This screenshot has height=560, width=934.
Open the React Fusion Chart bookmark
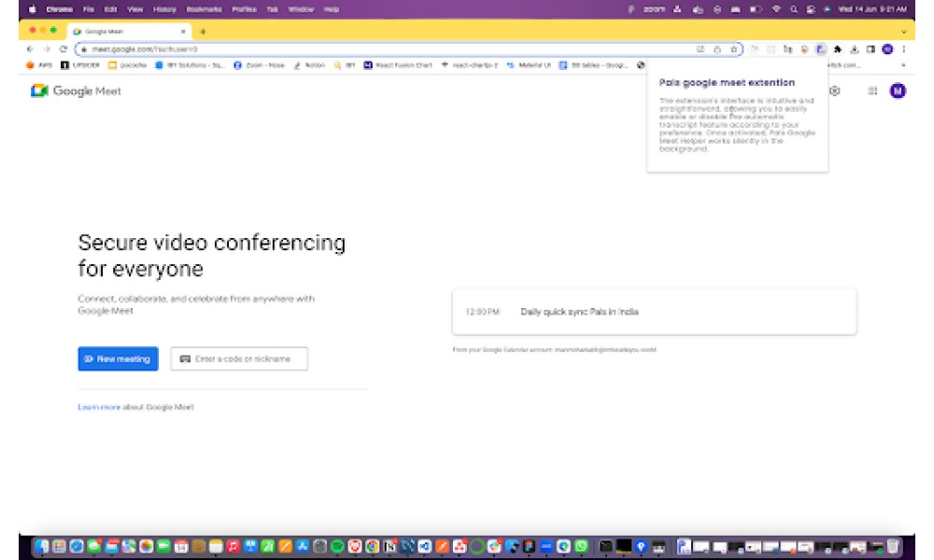click(x=398, y=65)
